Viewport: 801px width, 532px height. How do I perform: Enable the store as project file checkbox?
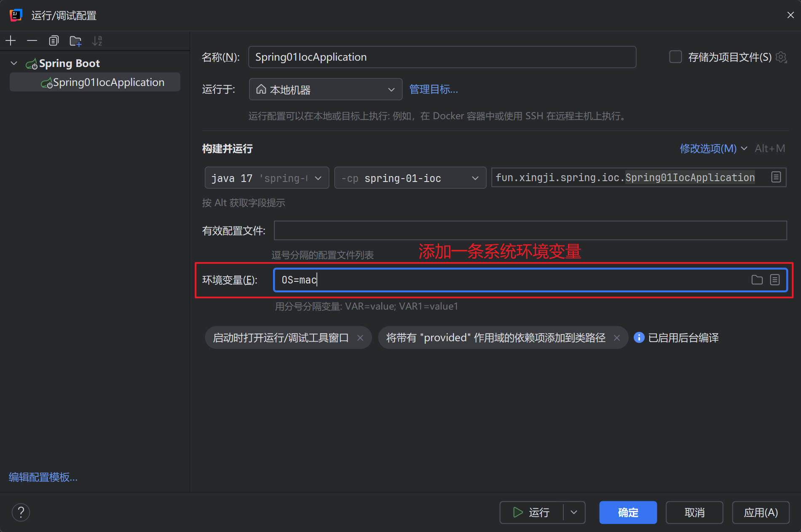pos(675,57)
